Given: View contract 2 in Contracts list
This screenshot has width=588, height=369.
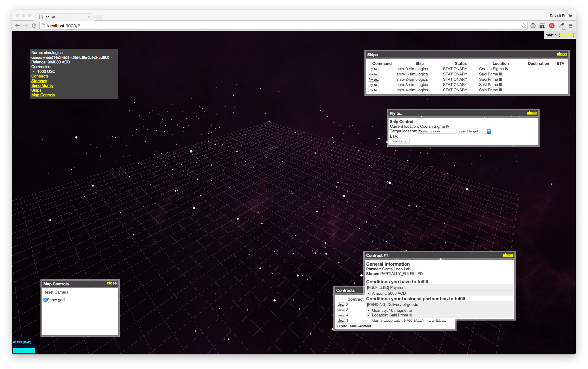Looking at the screenshot, I should [x=341, y=305].
